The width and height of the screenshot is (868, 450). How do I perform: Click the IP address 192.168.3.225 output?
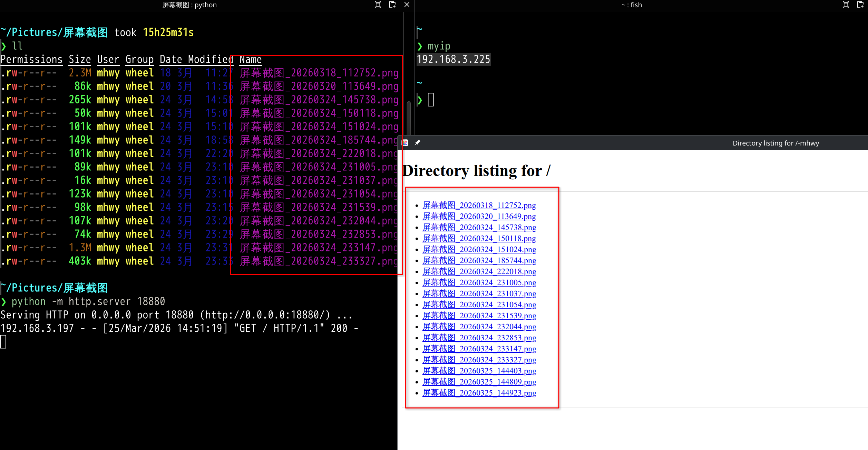[x=453, y=59]
